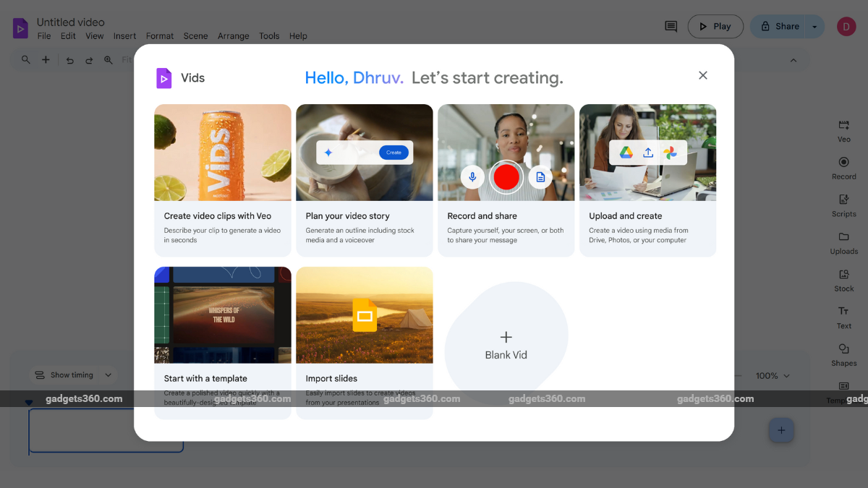The height and width of the screenshot is (488, 868).
Task: Click the Create button in story prompt
Action: pos(393,153)
